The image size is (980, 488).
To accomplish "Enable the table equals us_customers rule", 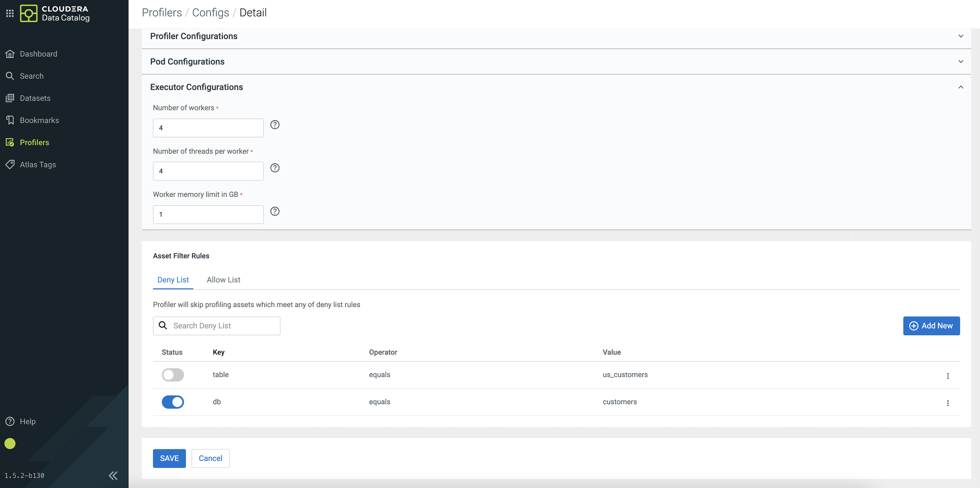I will pos(173,375).
